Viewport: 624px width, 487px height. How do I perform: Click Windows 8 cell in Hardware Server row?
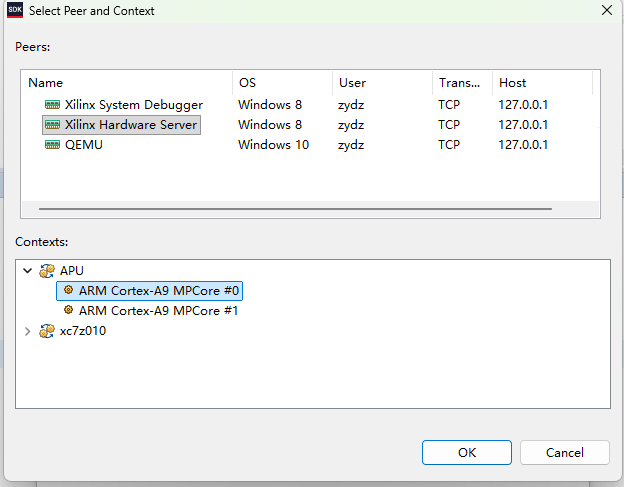click(270, 125)
